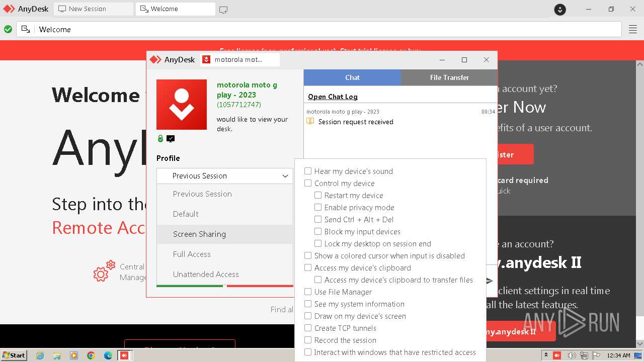Toggle Block my input devices
The height and width of the screenshot is (362, 644).
(318, 231)
